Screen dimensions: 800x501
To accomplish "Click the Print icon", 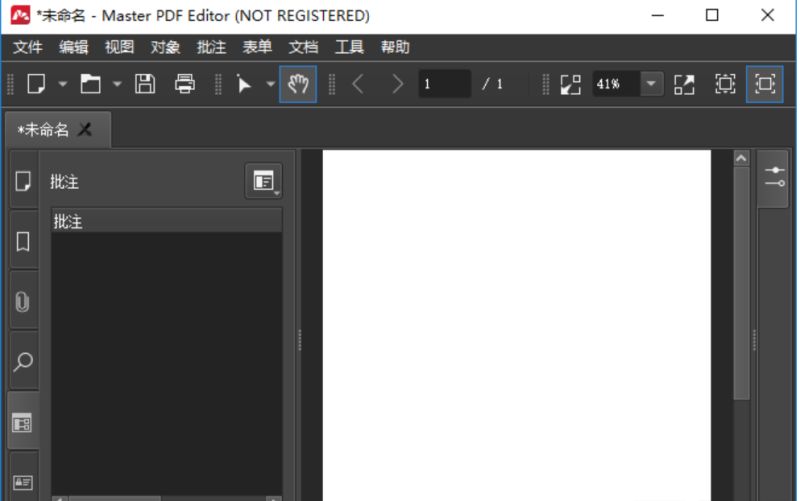I will [185, 84].
